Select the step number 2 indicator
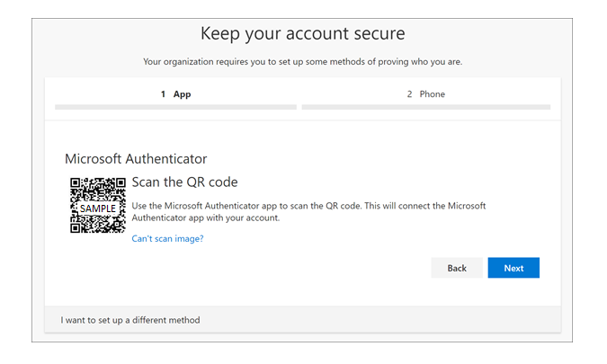The image size is (607, 364). pos(409,94)
